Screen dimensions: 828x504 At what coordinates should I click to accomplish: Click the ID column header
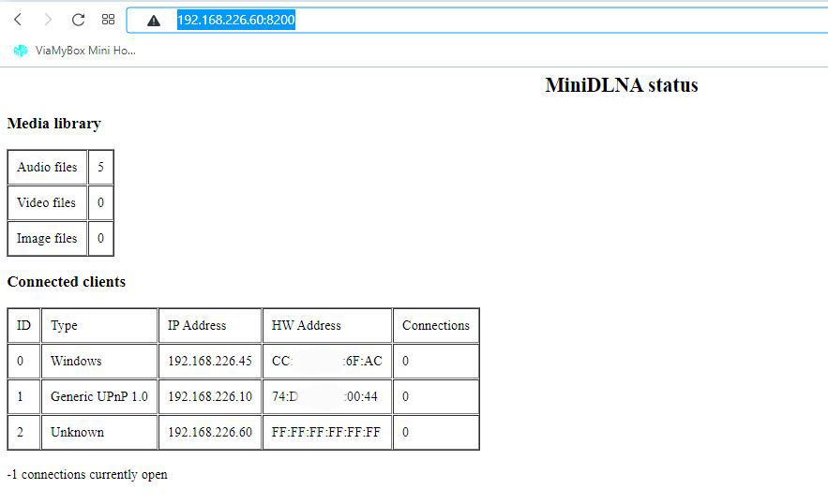pyautogui.click(x=23, y=326)
